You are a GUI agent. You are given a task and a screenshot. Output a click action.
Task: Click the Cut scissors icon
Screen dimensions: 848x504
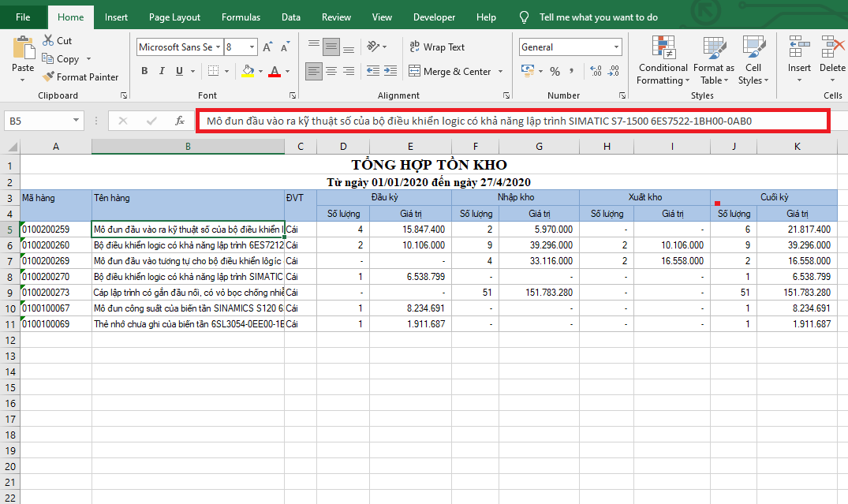(48, 40)
